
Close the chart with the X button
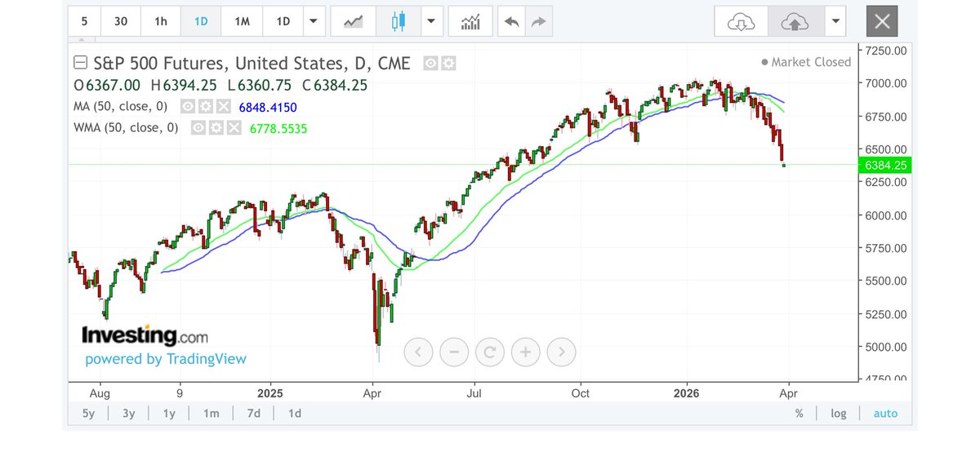[882, 21]
